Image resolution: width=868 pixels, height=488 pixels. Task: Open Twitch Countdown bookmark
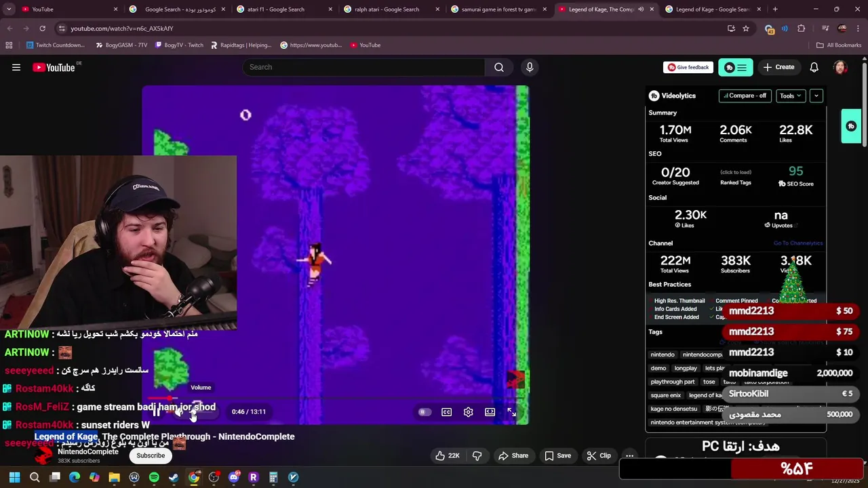click(55, 45)
